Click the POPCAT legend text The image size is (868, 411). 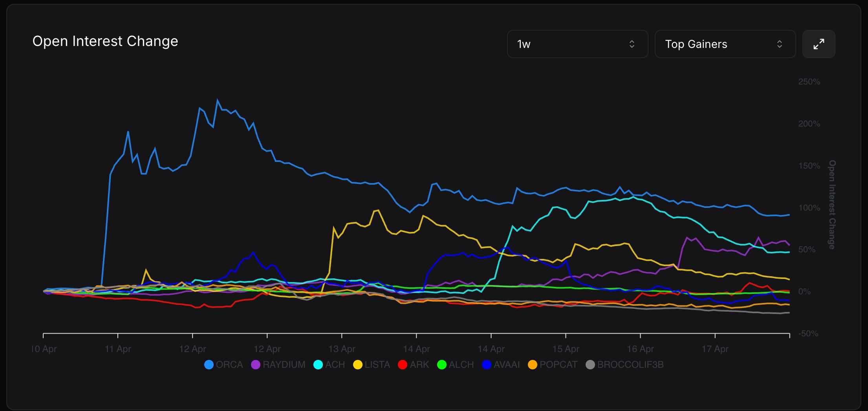558,365
